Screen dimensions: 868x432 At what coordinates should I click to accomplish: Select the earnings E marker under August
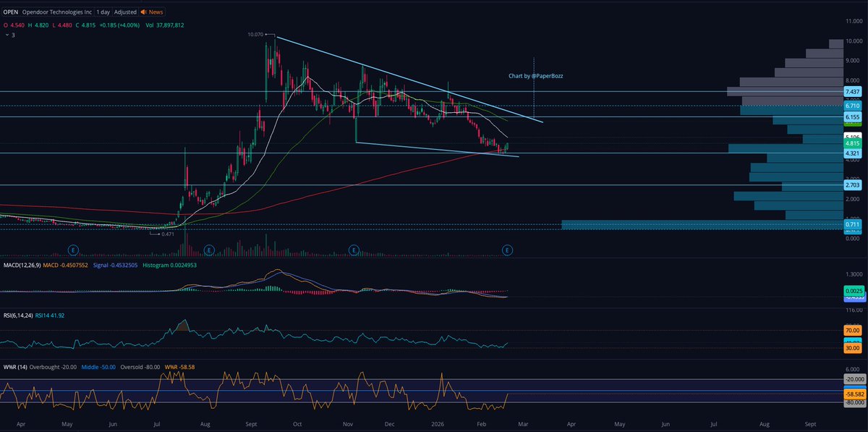coord(210,248)
